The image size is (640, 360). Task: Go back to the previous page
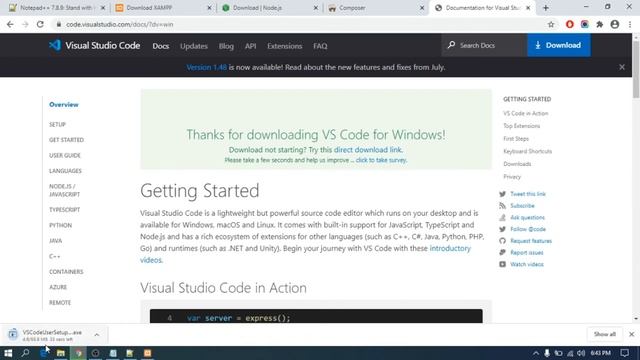point(10,24)
